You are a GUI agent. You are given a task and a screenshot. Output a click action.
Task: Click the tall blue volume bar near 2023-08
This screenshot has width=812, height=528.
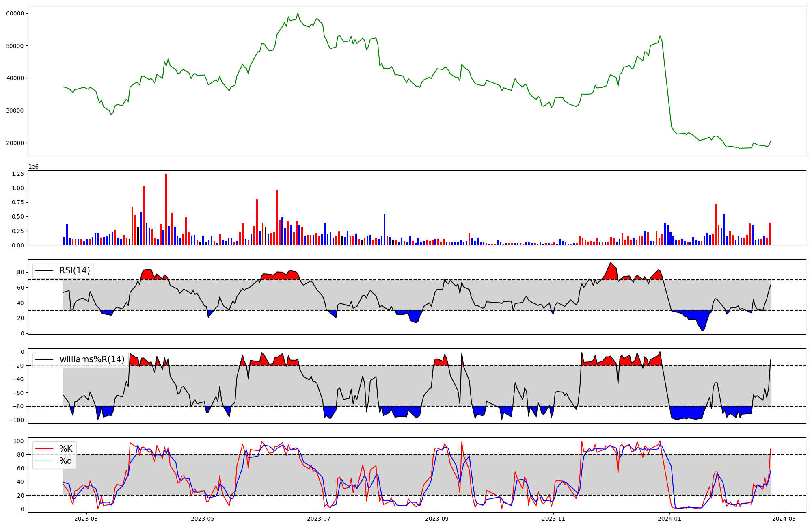click(384, 229)
